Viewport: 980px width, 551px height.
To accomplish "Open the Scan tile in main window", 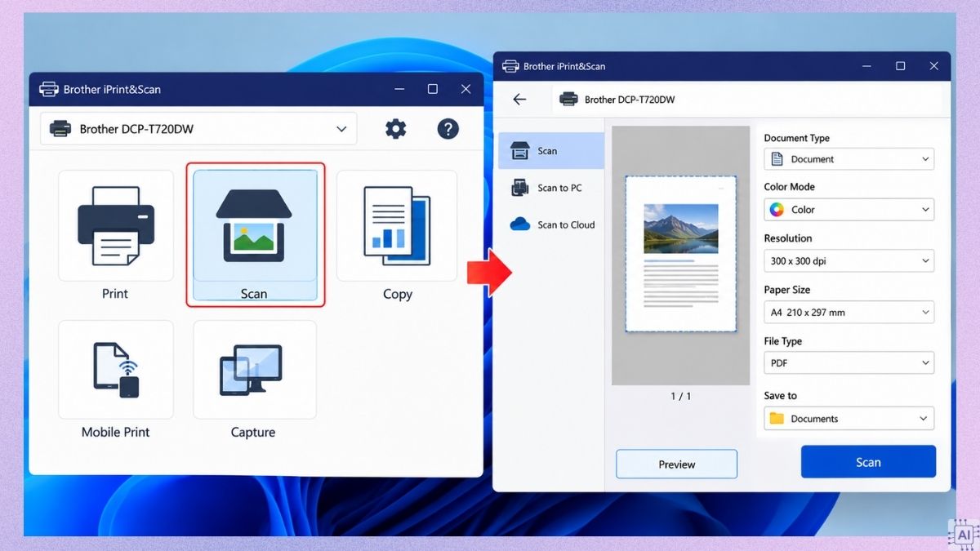I will tap(255, 235).
